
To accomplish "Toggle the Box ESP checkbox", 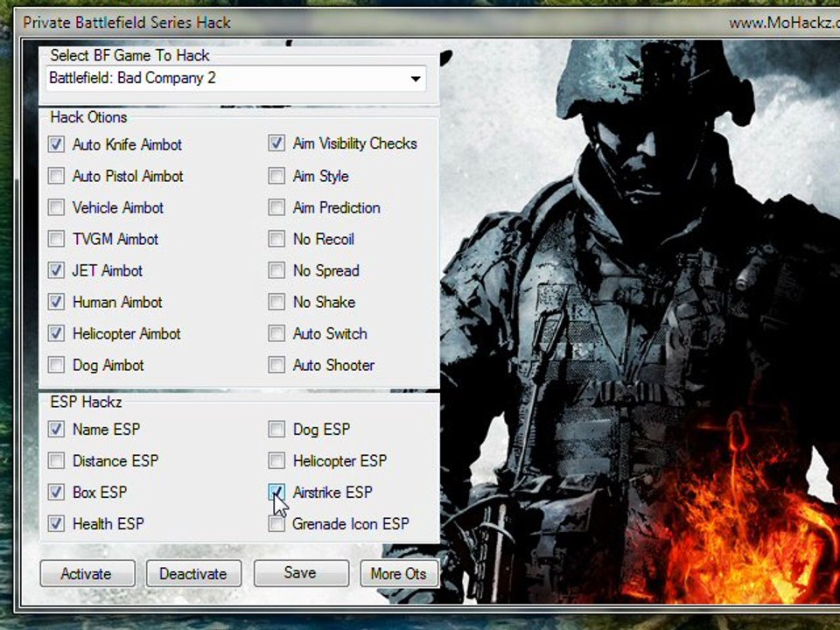I will (56, 493).
